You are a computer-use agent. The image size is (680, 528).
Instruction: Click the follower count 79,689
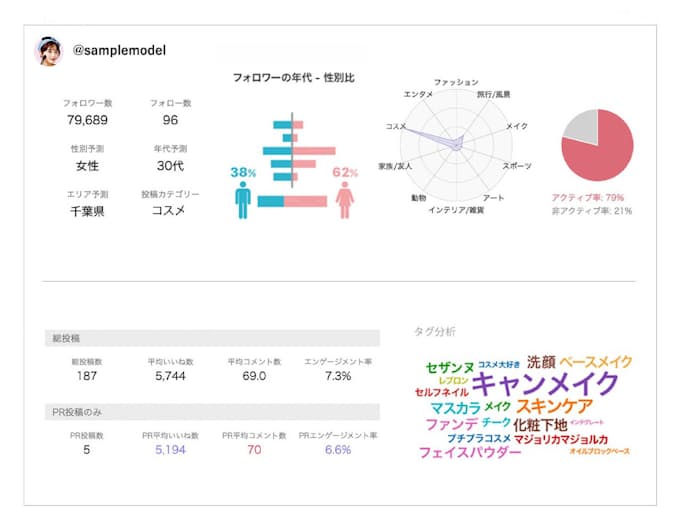tap(87, 120)
